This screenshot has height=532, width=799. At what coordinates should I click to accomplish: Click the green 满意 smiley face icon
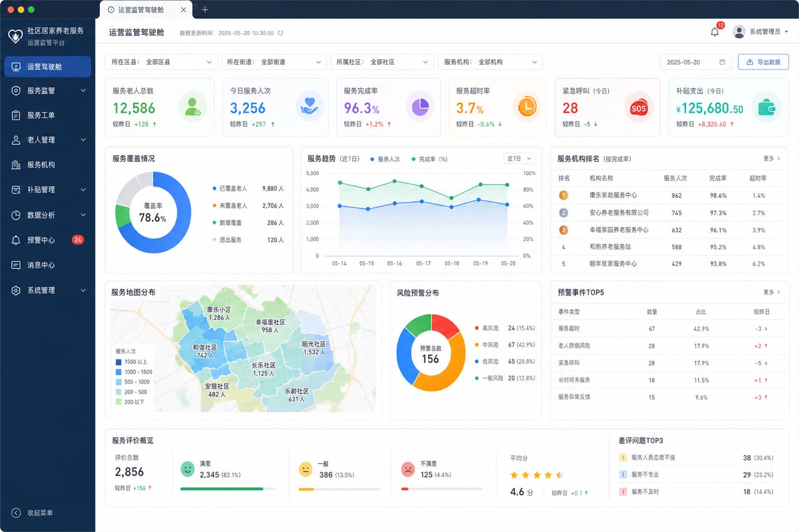pos(187,469)
